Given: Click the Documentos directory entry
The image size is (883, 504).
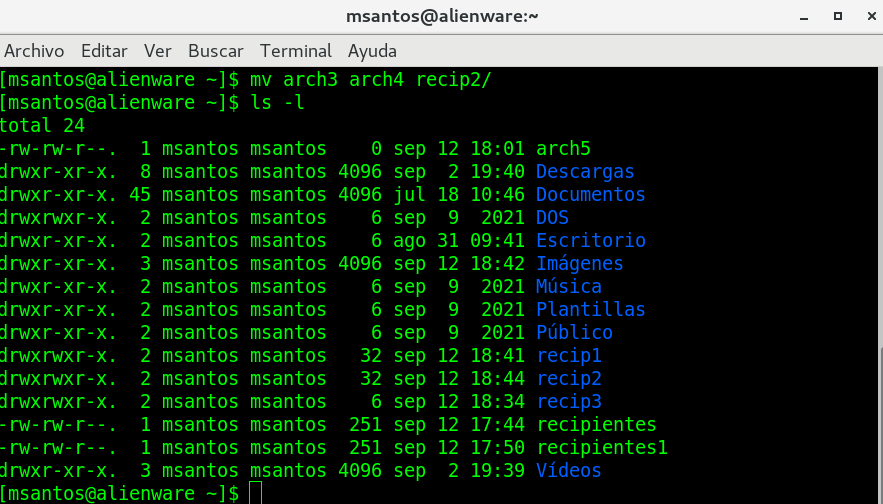Looking at the screenshot, I should 590,195.
